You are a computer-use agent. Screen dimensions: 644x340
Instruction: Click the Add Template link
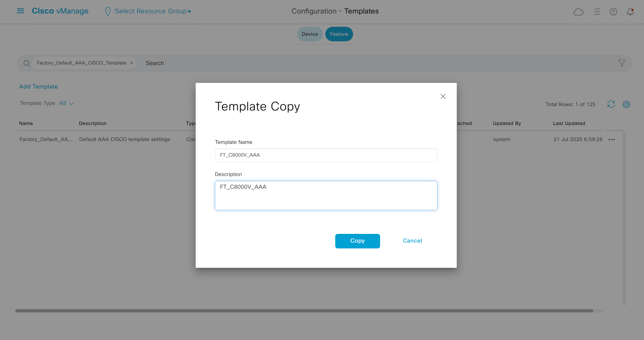pyautogui.click(x=38, y=87)
